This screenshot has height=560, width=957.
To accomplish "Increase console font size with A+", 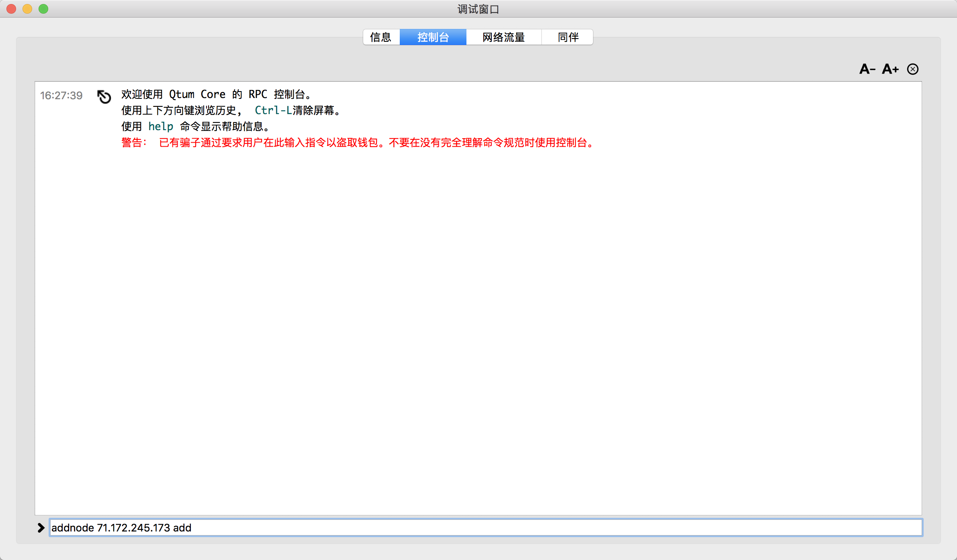I will coord(890,69).
